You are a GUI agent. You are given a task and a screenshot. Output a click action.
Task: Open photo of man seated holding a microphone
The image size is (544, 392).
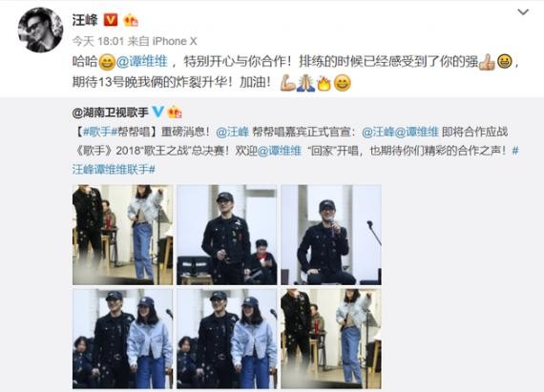click(x=331, y=235)
